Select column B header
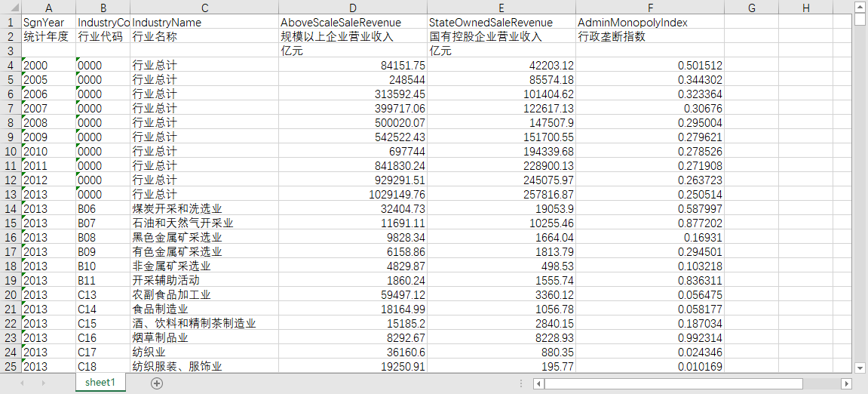868x394 pixels. pos(103,8)
